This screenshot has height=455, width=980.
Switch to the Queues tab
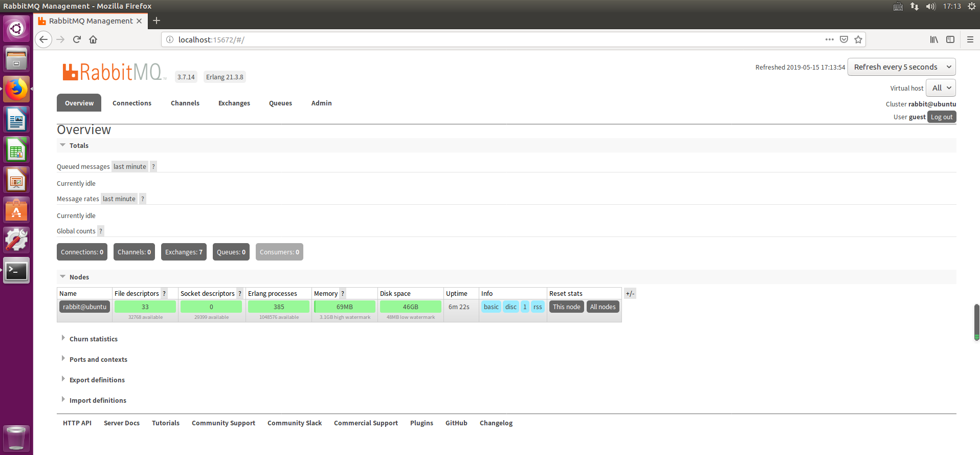[x=280, y=103]
